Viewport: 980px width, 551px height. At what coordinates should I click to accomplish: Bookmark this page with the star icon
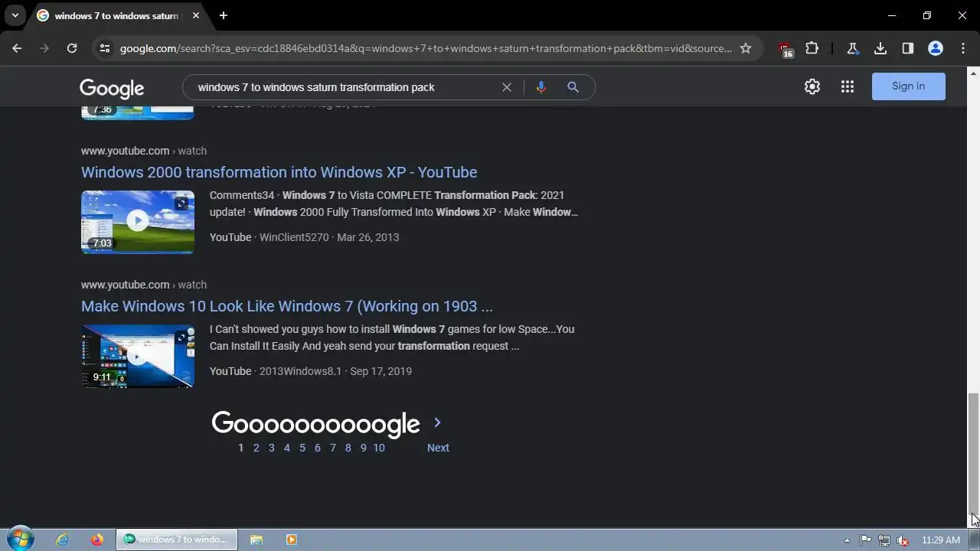746,48
